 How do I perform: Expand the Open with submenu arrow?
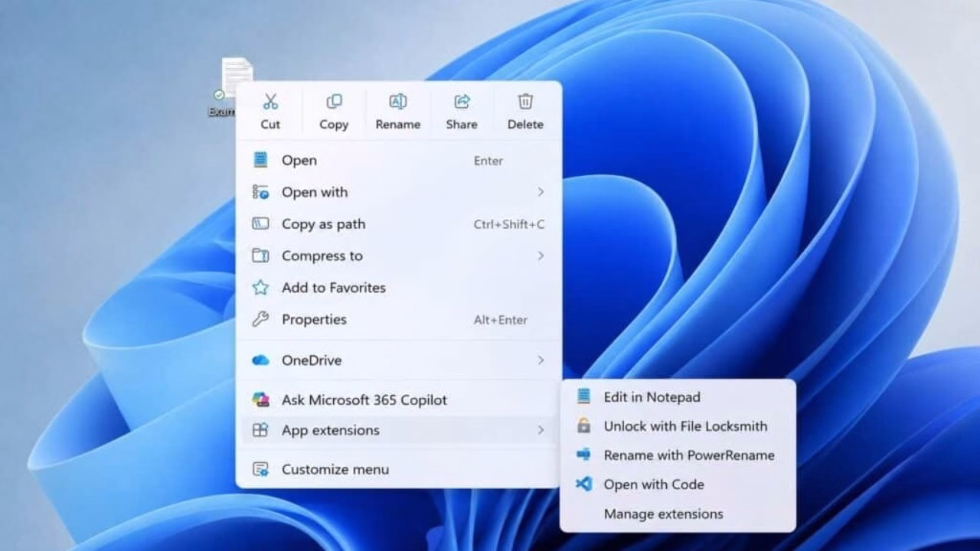[541, 192]
